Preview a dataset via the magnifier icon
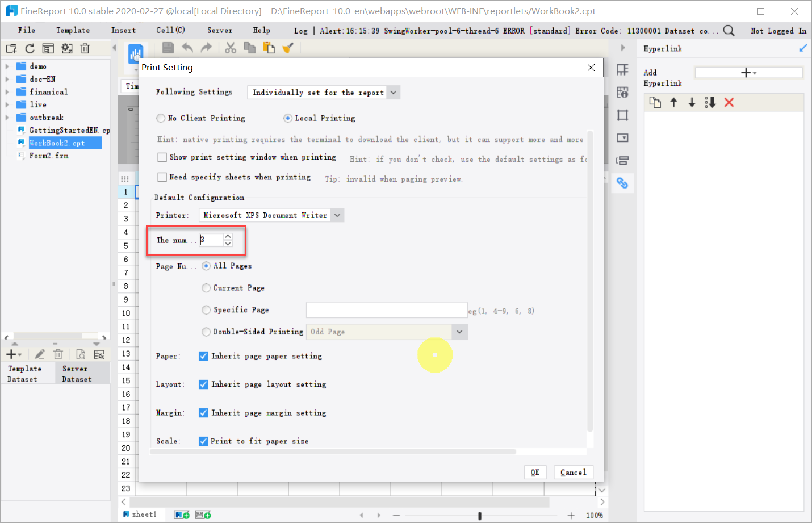The image size is (812, 523). [x=80, y=354]
